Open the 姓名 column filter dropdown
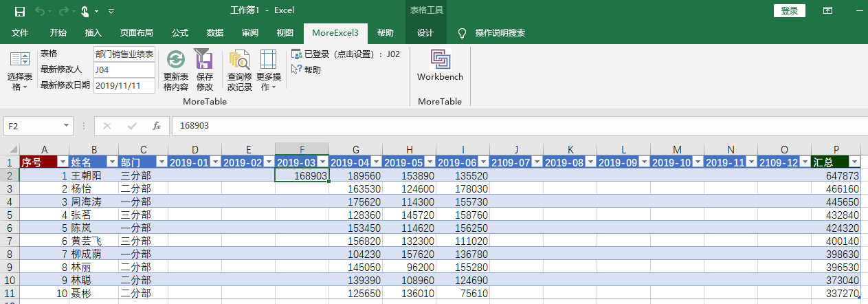 click(x=112, y=162)
